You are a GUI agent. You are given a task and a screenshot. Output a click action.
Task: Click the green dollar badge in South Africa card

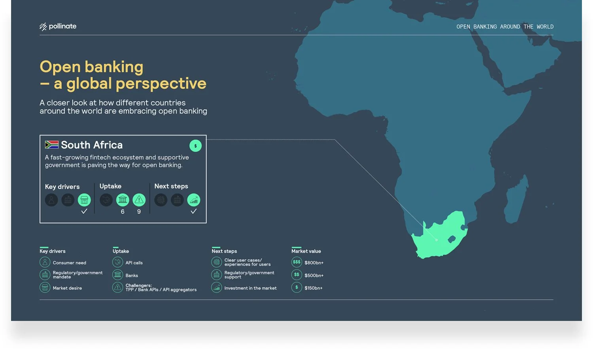tap(195, 146)
